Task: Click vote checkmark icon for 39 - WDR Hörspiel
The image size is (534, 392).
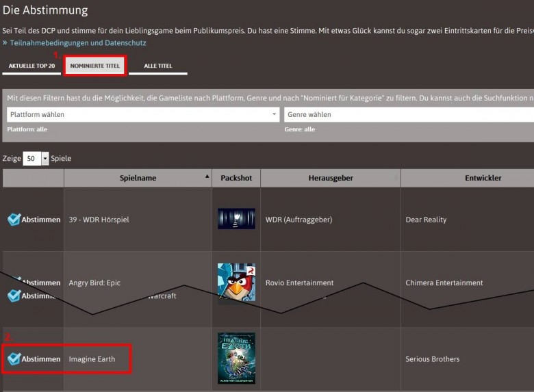Action: click(14, 220)
